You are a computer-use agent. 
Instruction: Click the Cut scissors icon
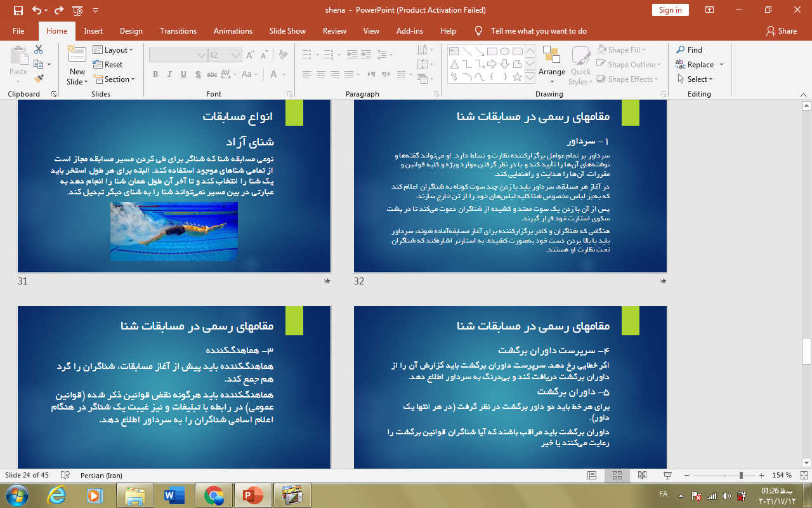[39, 50]
